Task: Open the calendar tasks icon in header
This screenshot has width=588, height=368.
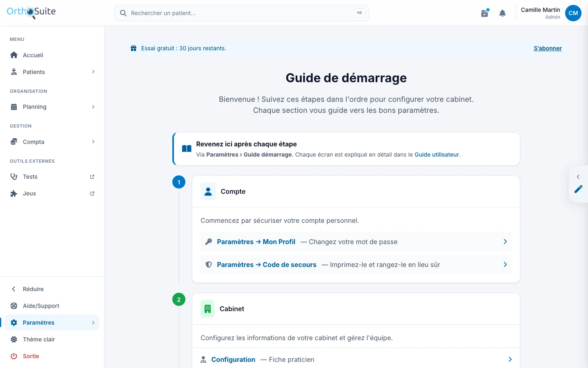Action: click(x=485, y=13)
